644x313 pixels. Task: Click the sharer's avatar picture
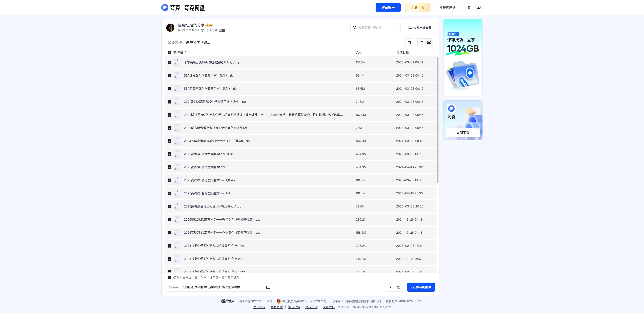point(170,28)
